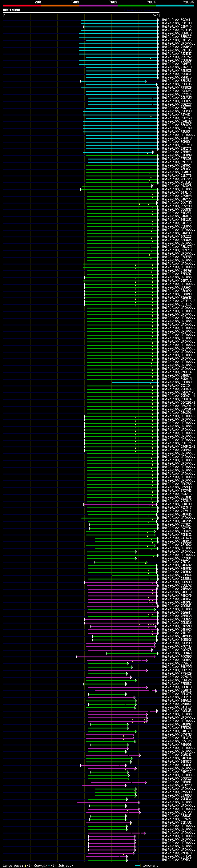The height and width of the screenshot is (868, 197).
Task: Click the cyan alignment bar for UniRef100_B3U2B1
Action: pyautogui.click(x=114, y=81)
